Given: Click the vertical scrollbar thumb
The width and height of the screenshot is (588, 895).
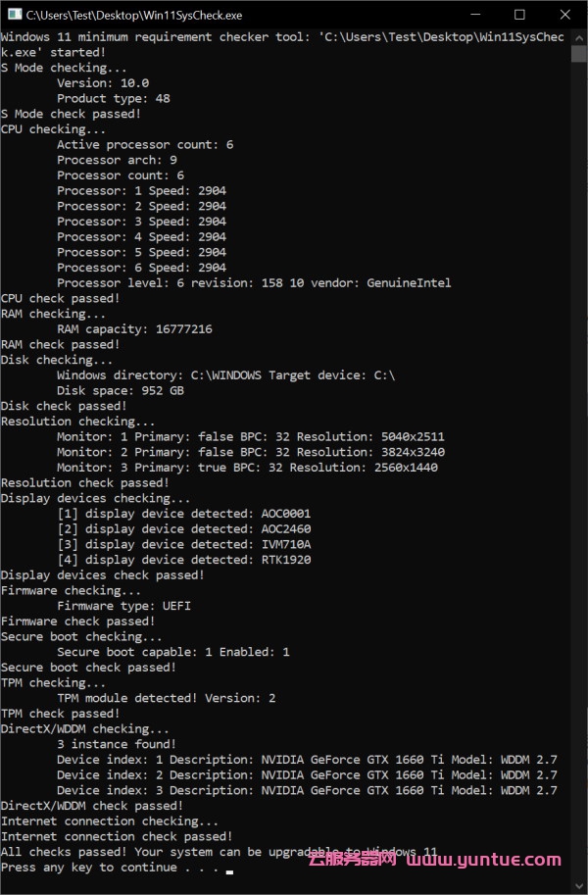Looking at the screenshot, I should (578, 53).
